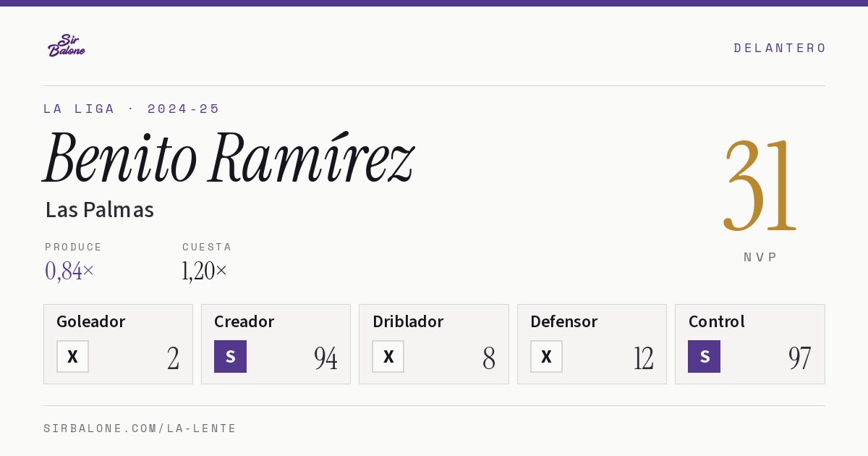Click the X grade badge for Driblador
Image resolution: width=868 pixels, height=456 pixels.
click(388, 356)
